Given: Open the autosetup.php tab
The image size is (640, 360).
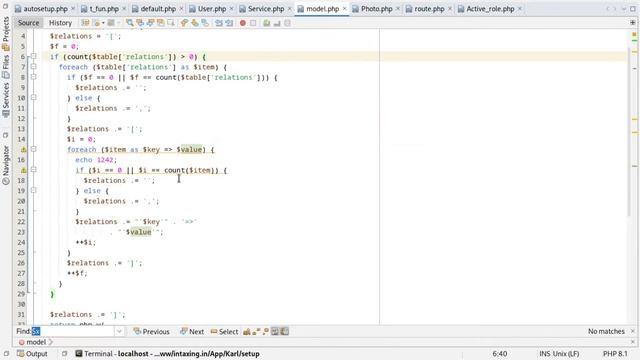Looking at the screenshot, I should [x=45, y=9].
